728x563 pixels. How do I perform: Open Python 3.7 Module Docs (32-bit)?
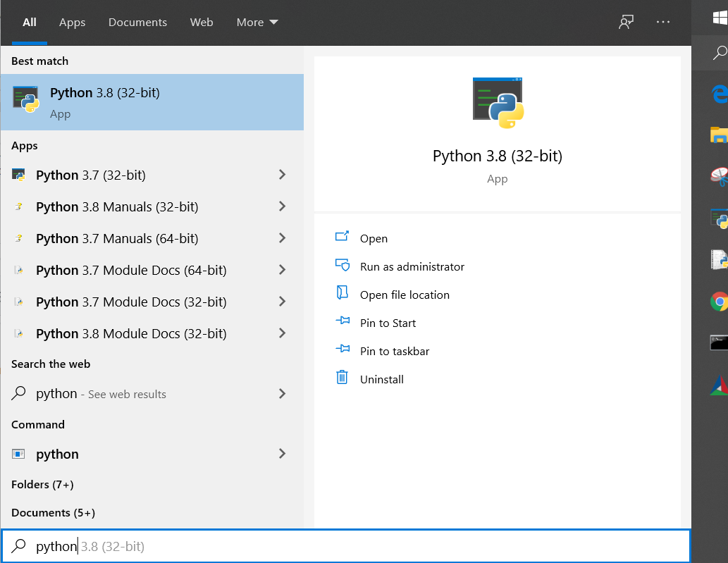pyautogui.click(x=152, y=302)
